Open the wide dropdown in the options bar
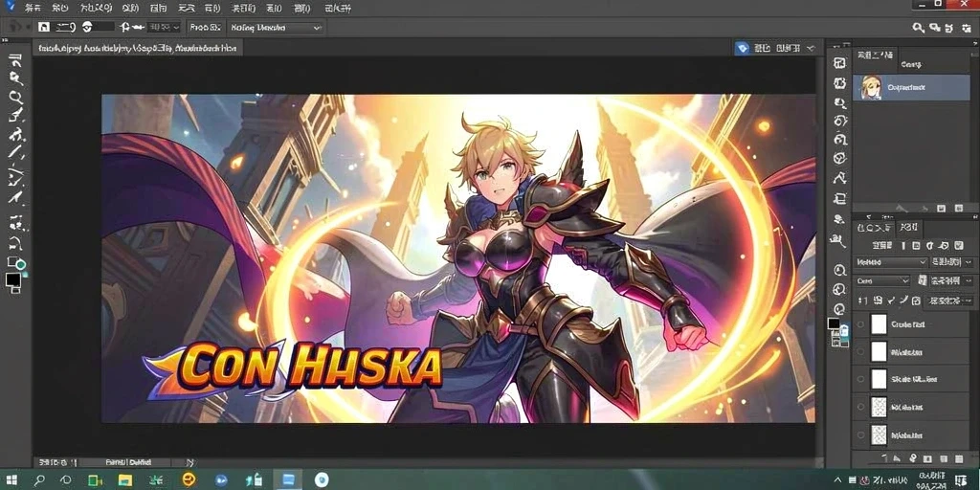Image resolution: width=980 pixels, height=490 pixels. [275, 28]
